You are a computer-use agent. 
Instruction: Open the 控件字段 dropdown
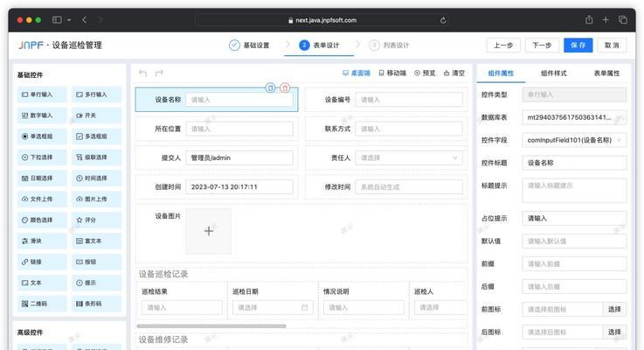coord(574,140)
